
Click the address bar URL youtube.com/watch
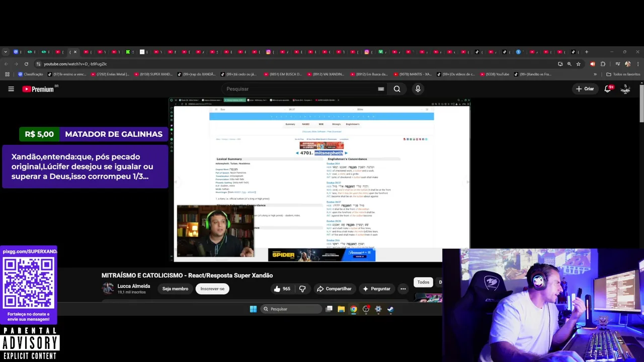(75, 64)
